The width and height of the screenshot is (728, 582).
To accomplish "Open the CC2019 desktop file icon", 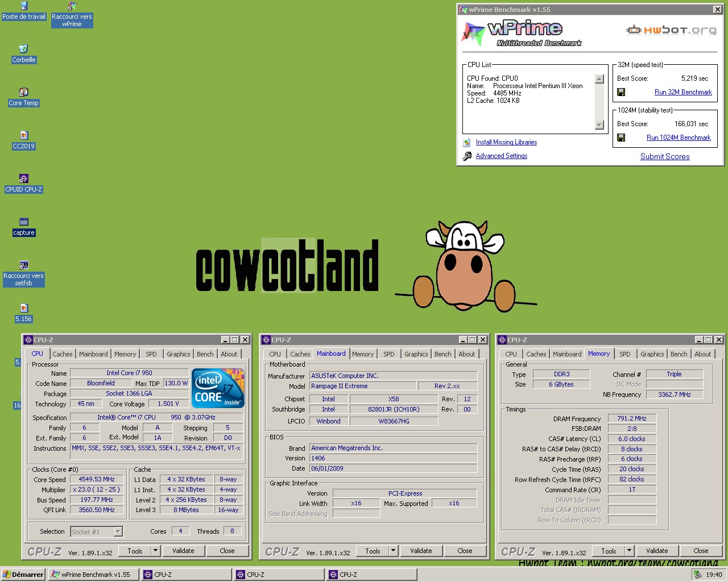I will tap(24, 135).
